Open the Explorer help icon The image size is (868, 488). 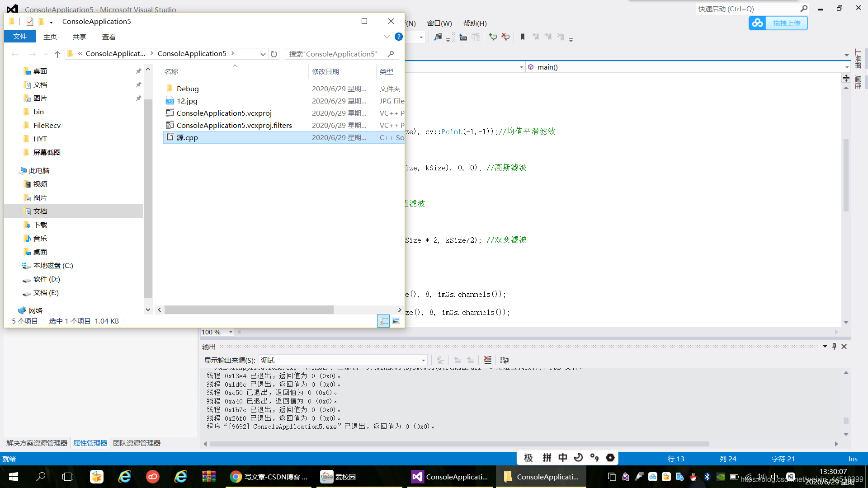click(398, 37)
